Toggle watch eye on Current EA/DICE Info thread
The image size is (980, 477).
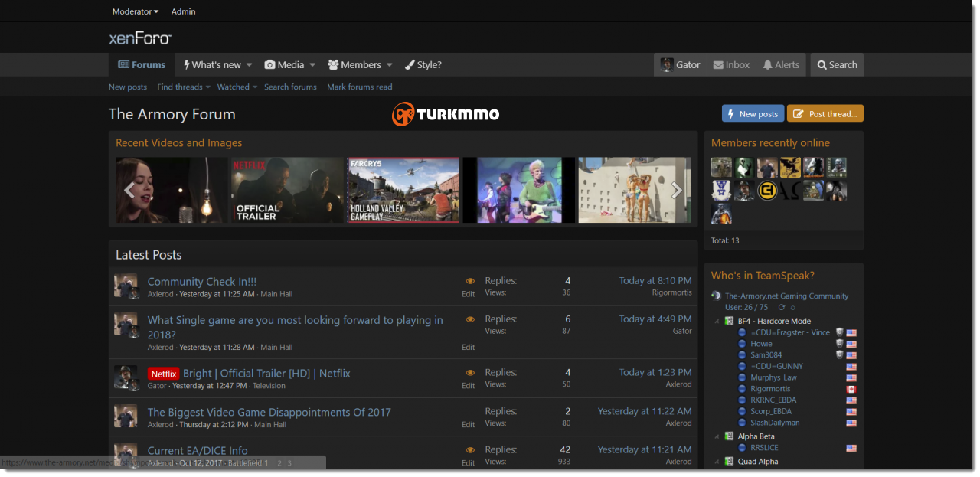(470, 450)
